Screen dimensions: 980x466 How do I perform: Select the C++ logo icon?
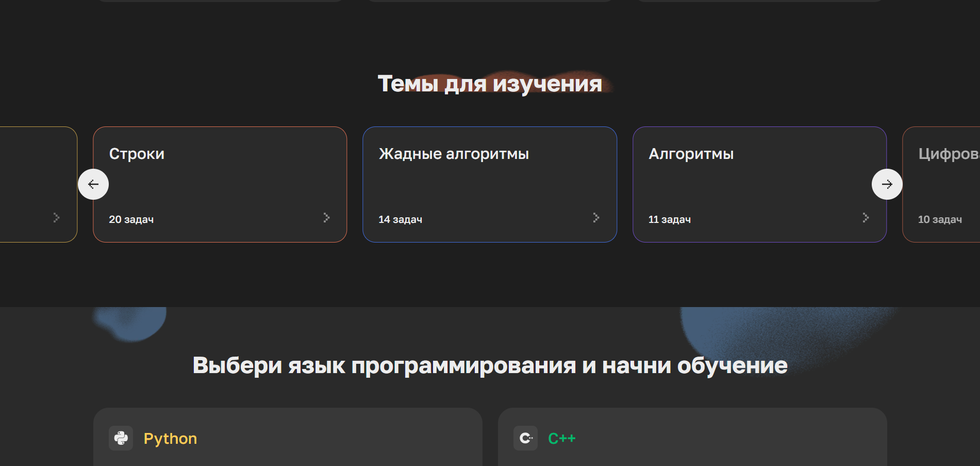(525, 438)
